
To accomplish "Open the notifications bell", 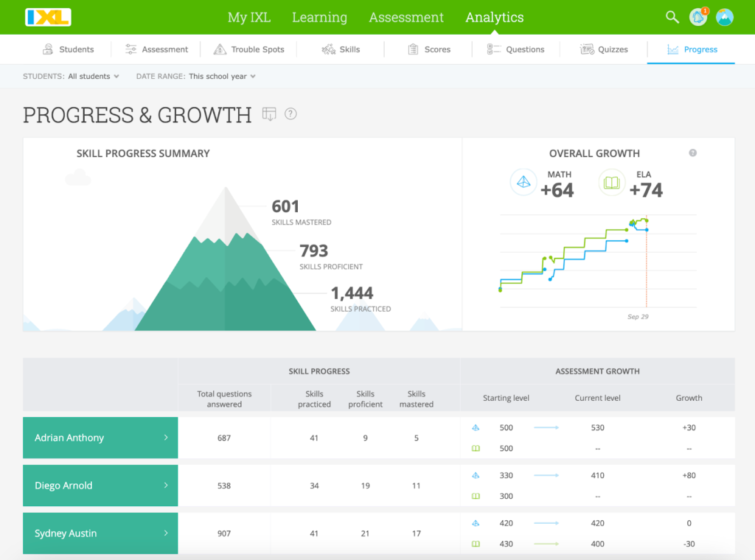I will [x=698, y=18].
